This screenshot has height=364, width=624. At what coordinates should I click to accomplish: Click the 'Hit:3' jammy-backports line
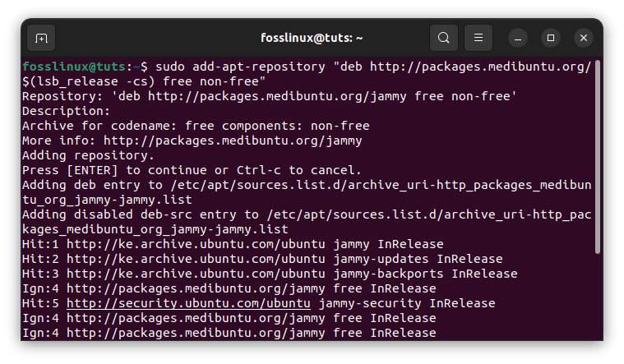coord(270,274)
